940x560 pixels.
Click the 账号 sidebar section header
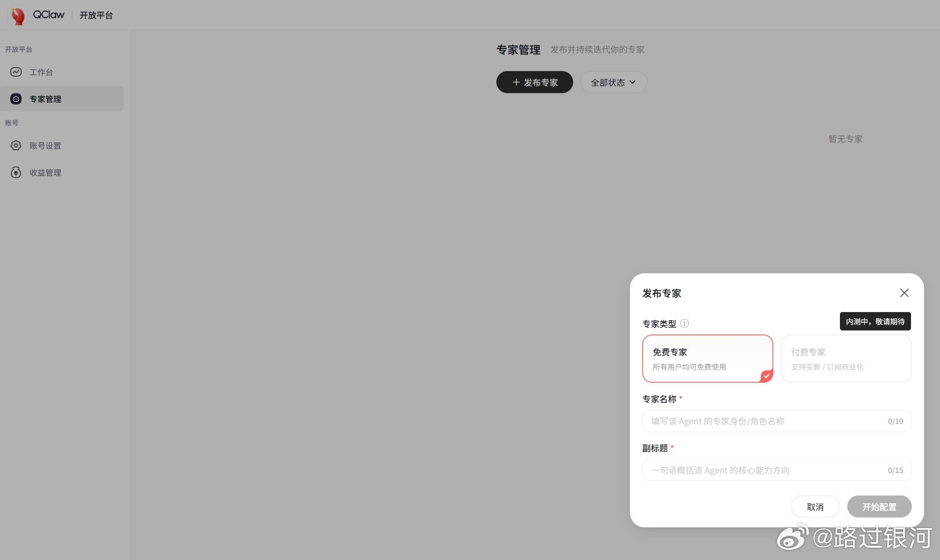(x=11, y=123)
